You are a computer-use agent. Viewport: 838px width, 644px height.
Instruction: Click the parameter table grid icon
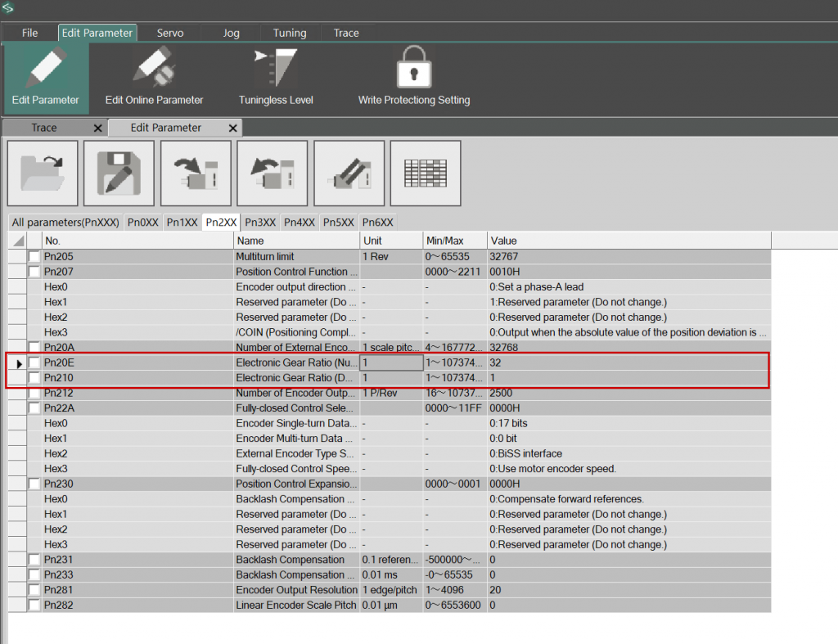426,173
